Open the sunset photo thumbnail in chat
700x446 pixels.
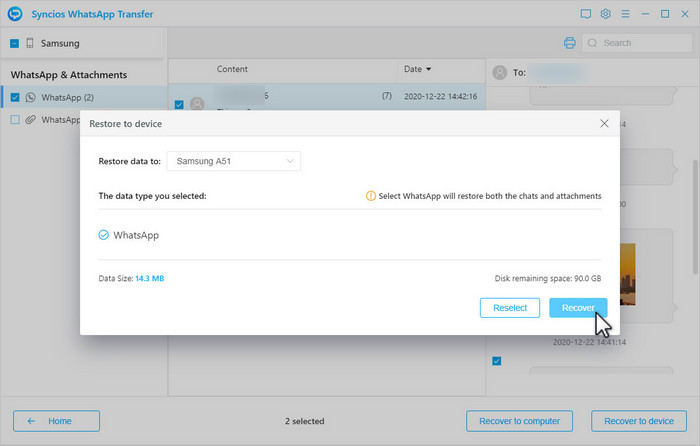tap(627, 274)
